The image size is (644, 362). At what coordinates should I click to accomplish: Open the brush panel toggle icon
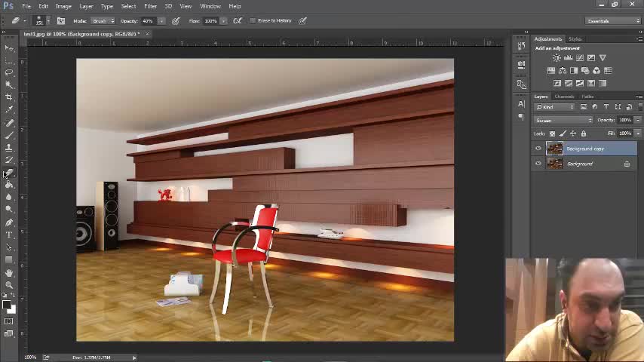pyautogui.click(x=61, y=20)
